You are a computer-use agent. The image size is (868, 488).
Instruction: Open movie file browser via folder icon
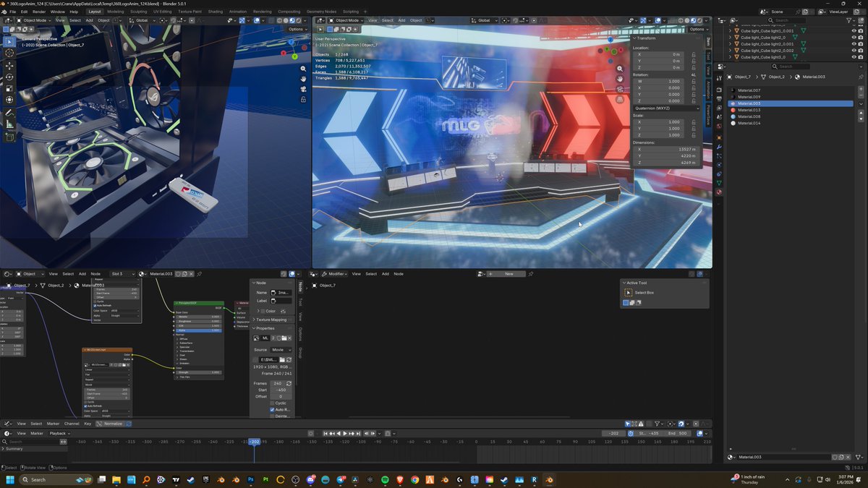point(283,359)
